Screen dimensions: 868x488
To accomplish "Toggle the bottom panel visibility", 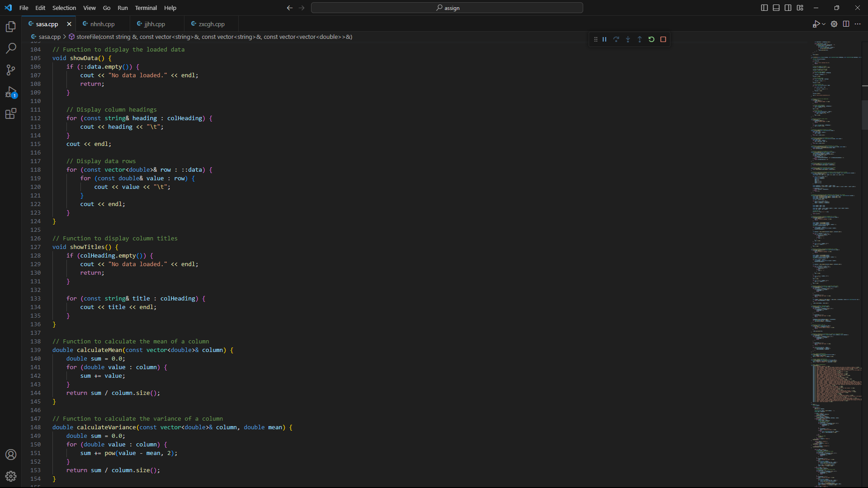I will click(x=776, y=8).
